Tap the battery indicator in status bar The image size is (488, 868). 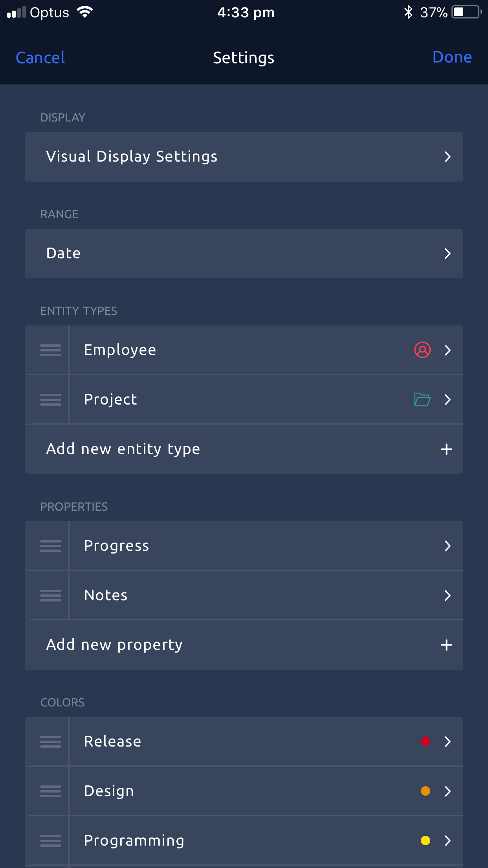[x=466, y=13]
